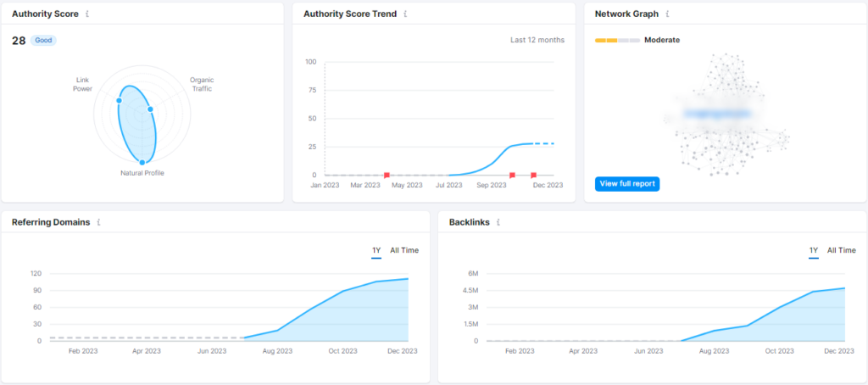Click the Backlinks panel title
The height and width of the screenshot is (385, 868).
(468, 222)
